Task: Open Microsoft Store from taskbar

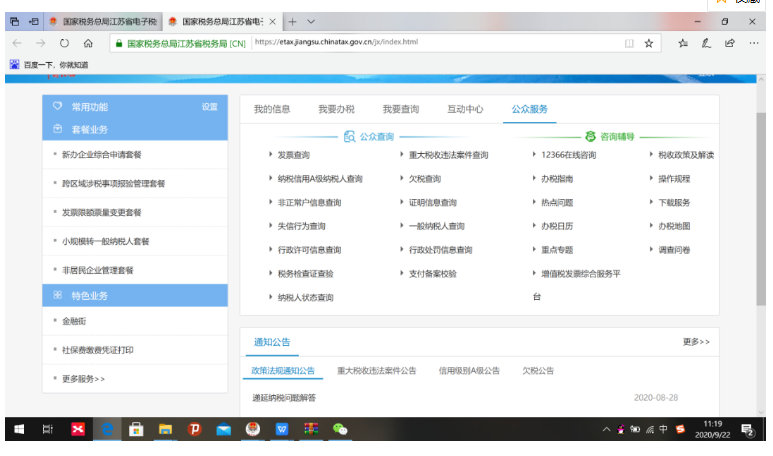Action: tap(136, 429)
